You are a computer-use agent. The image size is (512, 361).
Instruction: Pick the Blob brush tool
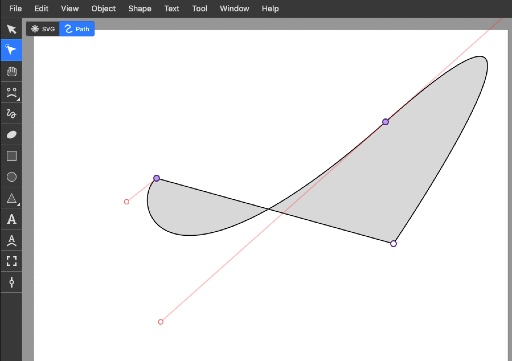tap(11, 135)
